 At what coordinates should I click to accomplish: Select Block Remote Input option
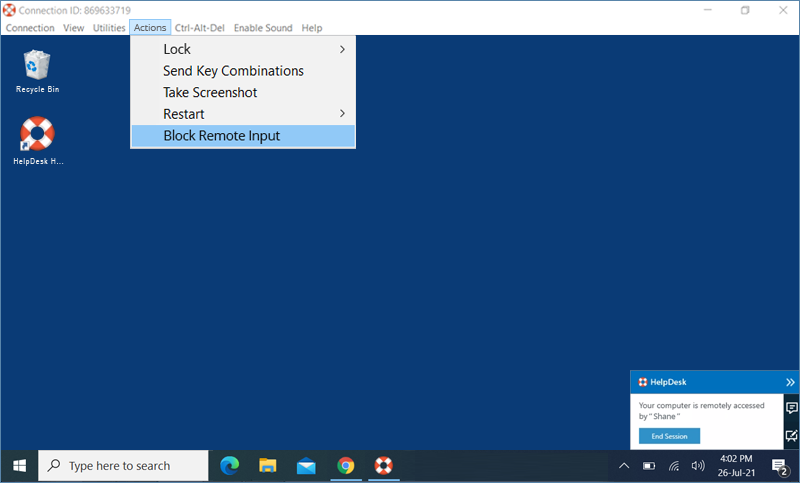tap(221, 136)
